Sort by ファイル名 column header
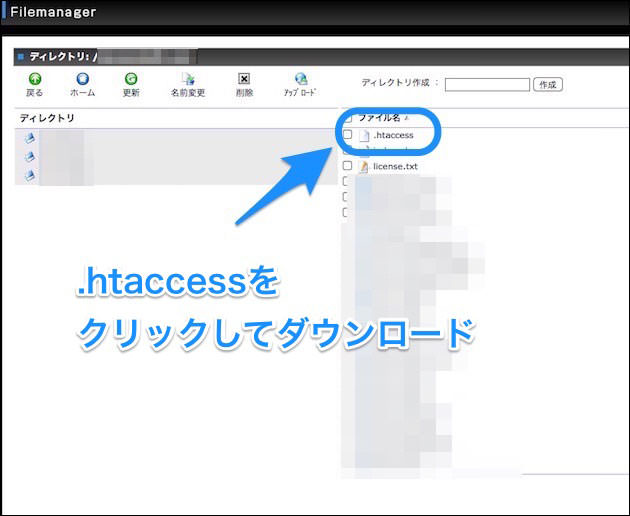Screen dimensions: 630x516 point(379,118)
